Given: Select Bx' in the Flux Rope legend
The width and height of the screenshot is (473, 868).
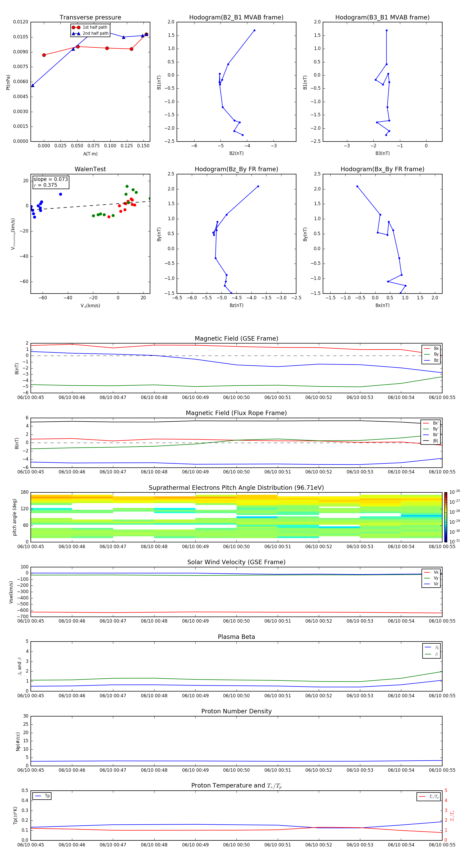Looking at the screenshot, I should click(x=431, y=423).
